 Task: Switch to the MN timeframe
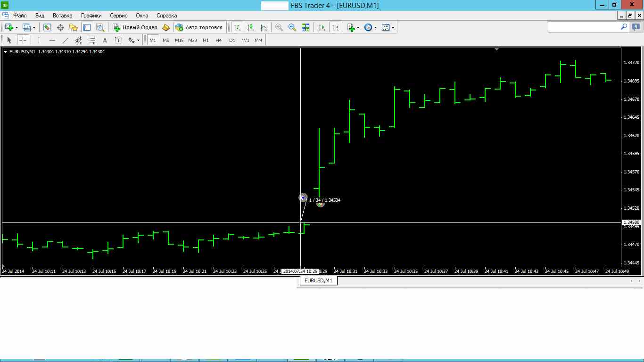258,40
